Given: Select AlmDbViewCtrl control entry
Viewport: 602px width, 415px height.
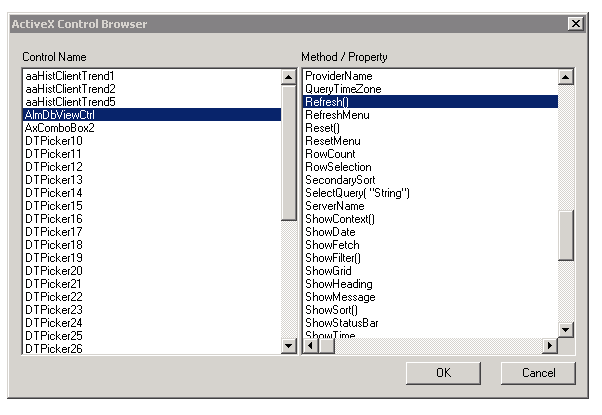Looking at the screenshot, I should tap(63, 115).
